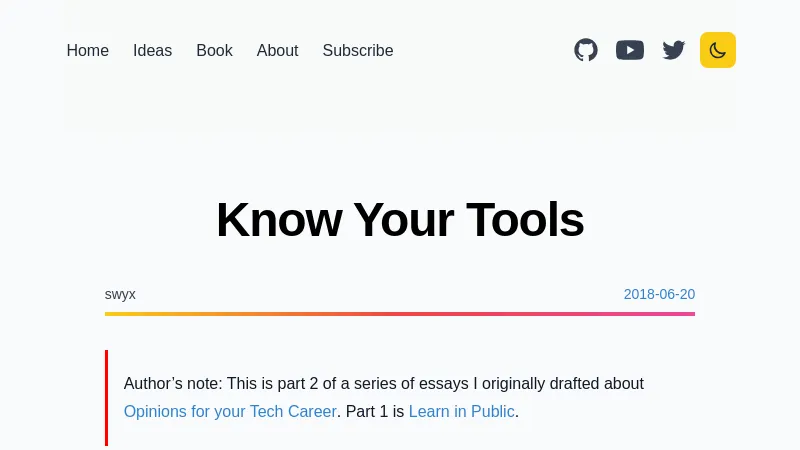Visit the Twitter bird icon link

coord(674,50)
